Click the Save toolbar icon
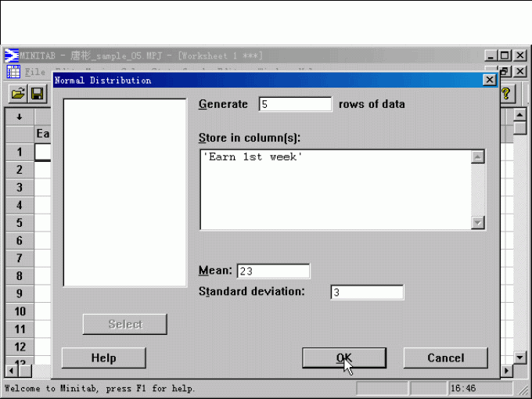Image resolution: width=532 pixels, height=399 pixels. (37, 94)
